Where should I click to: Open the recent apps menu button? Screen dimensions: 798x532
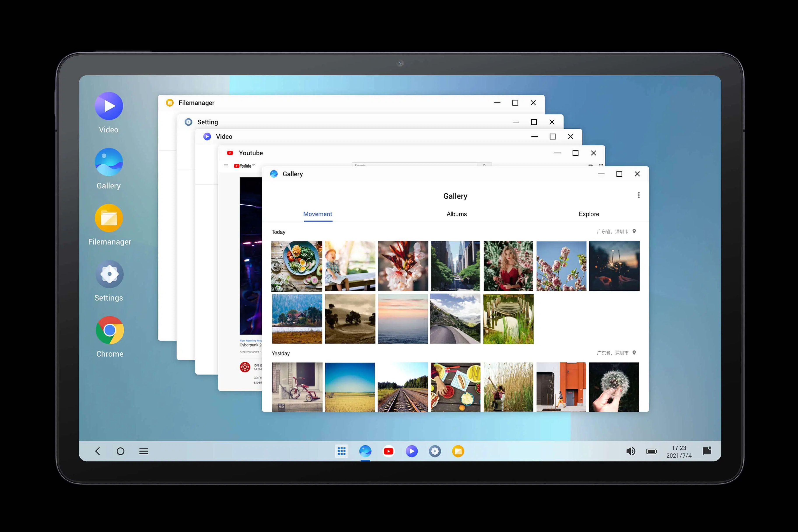click(143, 451)
